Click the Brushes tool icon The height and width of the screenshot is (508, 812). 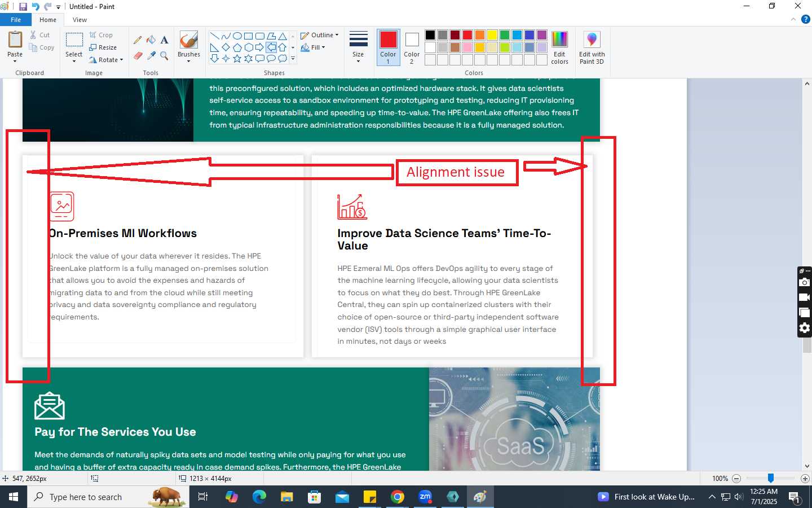(x=188, y=40)
